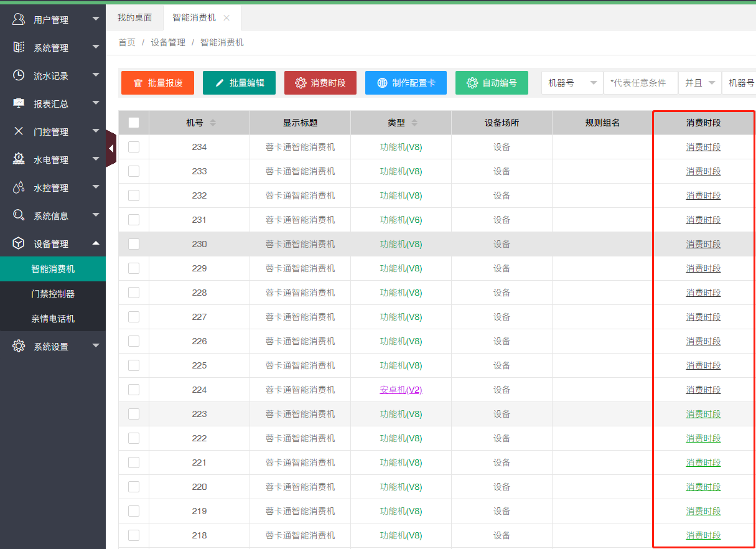Viewport: 756px width, 549px height.
Task: Click the 批量报废 button
Action: tap(157, 83)
